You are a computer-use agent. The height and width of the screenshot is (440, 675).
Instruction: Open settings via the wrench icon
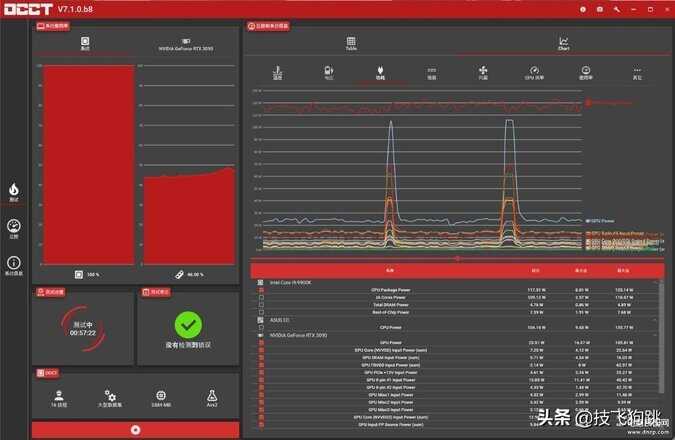point(617,9)
